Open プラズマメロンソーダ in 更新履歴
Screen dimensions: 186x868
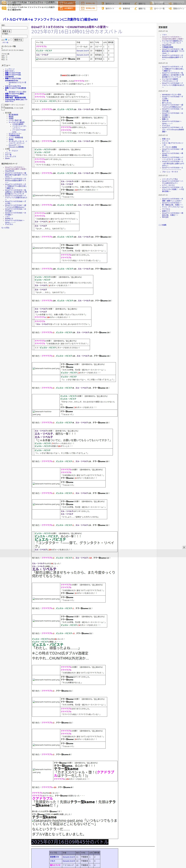pyautogui.click(x=170, y=81)
